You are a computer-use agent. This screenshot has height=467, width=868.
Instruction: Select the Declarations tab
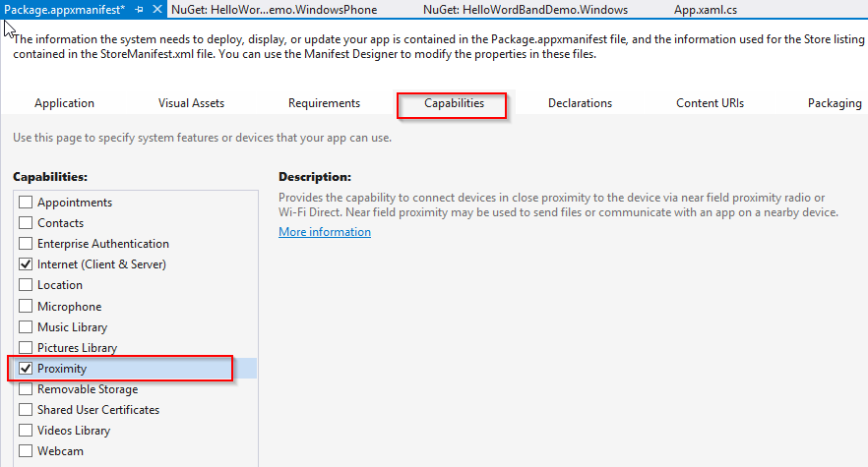tap(580, 103)
